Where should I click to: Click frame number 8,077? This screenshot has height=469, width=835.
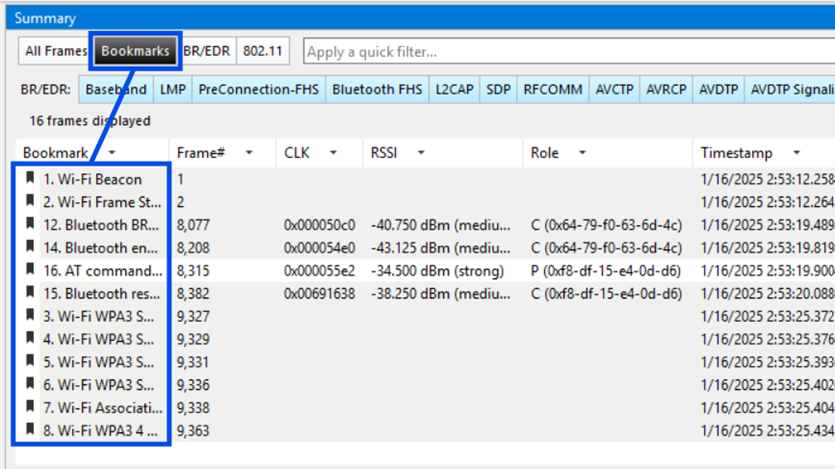point(193,225)
